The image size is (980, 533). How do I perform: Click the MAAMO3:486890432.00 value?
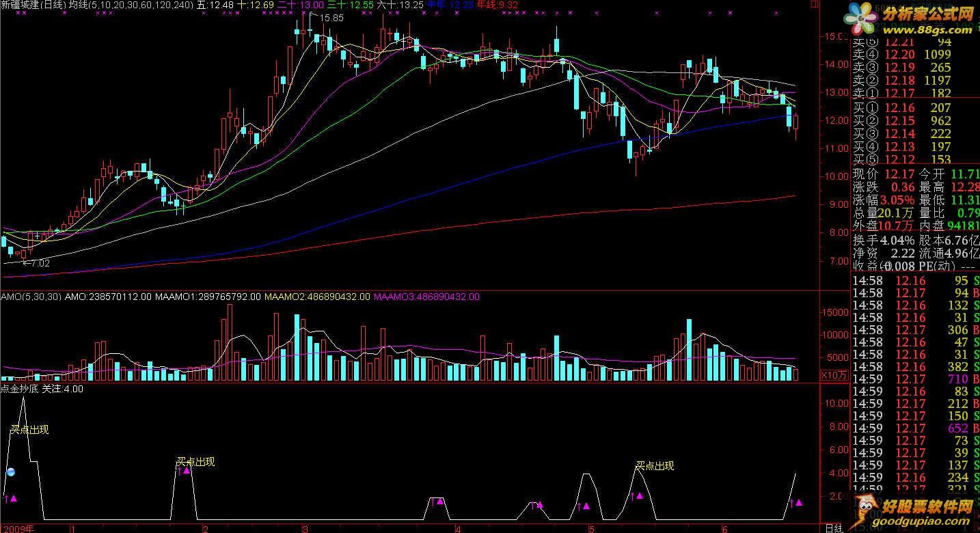(427, 297)
